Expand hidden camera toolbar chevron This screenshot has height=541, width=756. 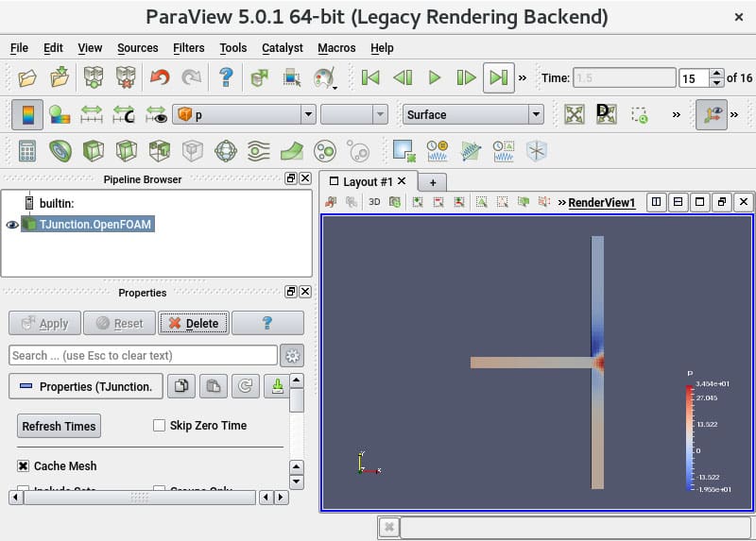coord(676,114)
